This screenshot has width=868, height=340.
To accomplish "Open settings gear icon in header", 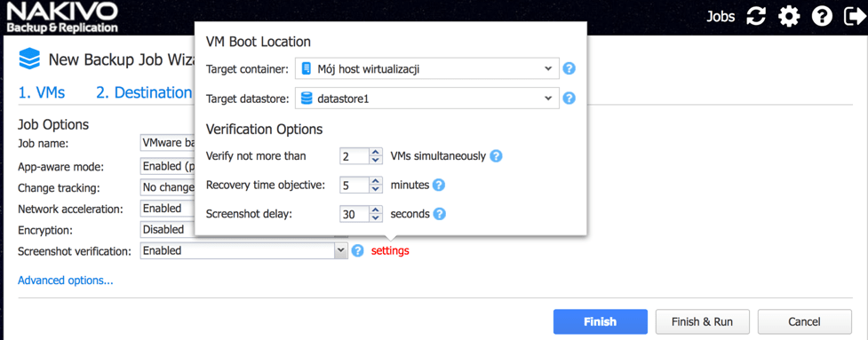I will (x=789, y=17).
